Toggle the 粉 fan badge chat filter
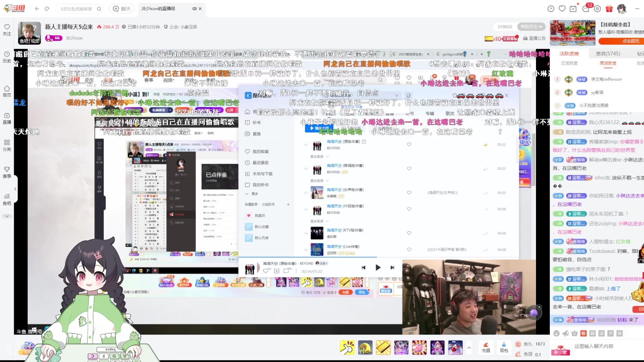Viewport: 644px width, 362px height. click(583, 333)
